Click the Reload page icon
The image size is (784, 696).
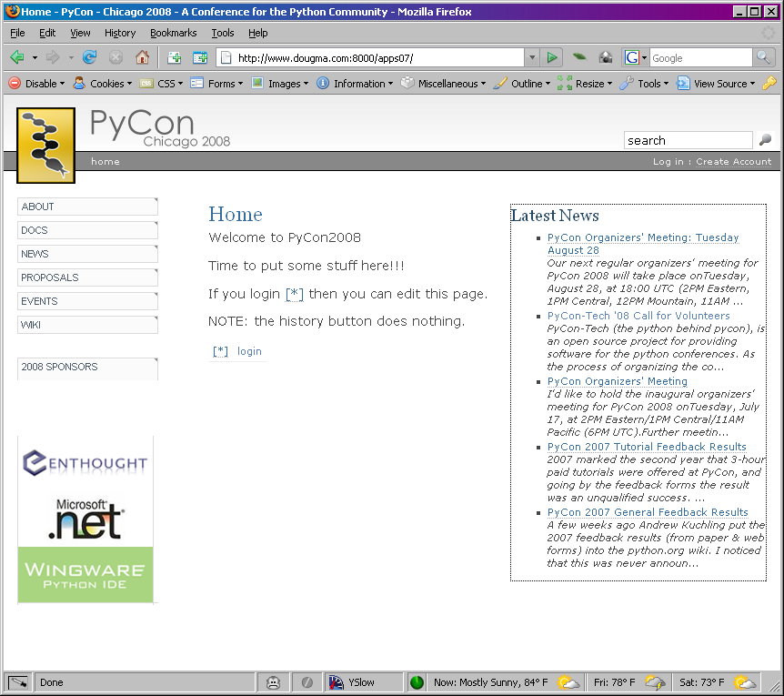coord(90,57)
